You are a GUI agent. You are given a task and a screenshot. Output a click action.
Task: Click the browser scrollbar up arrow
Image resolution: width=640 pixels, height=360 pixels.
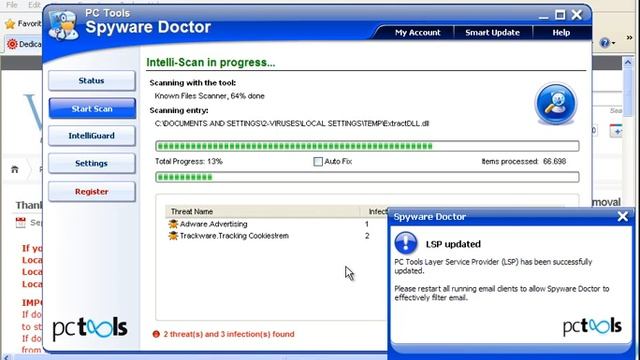pyautogui.click(x=628, y=62)
